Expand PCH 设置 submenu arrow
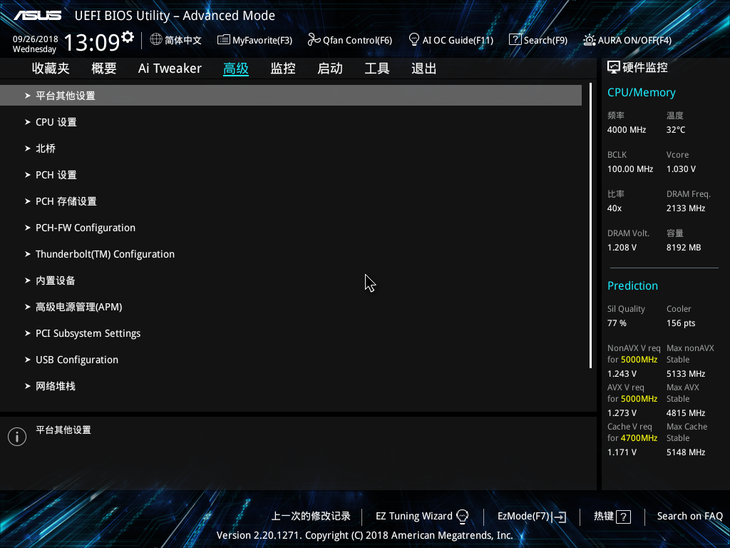 [27, 175]
